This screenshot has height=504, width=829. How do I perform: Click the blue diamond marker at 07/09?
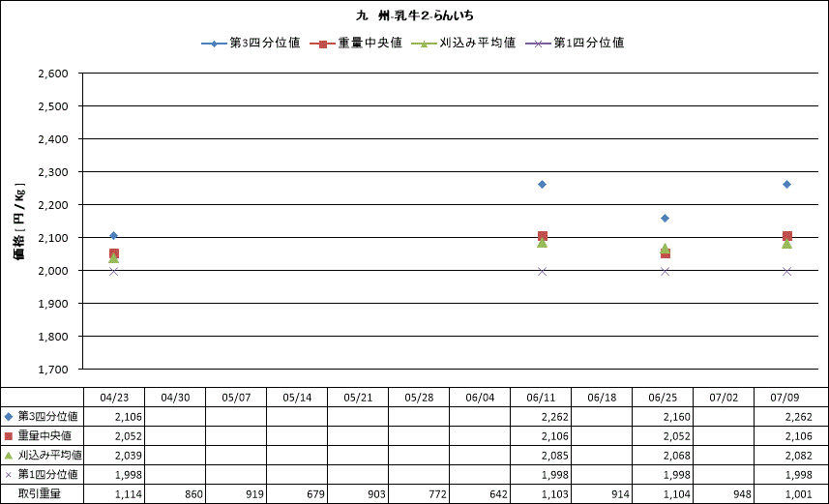[x=786, y=185]
